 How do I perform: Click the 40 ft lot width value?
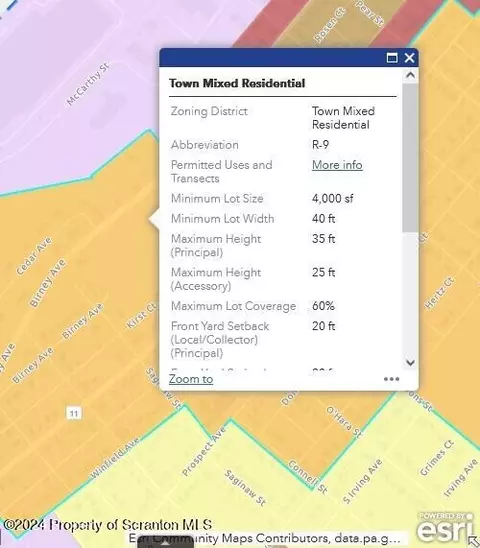pos(324,219)
